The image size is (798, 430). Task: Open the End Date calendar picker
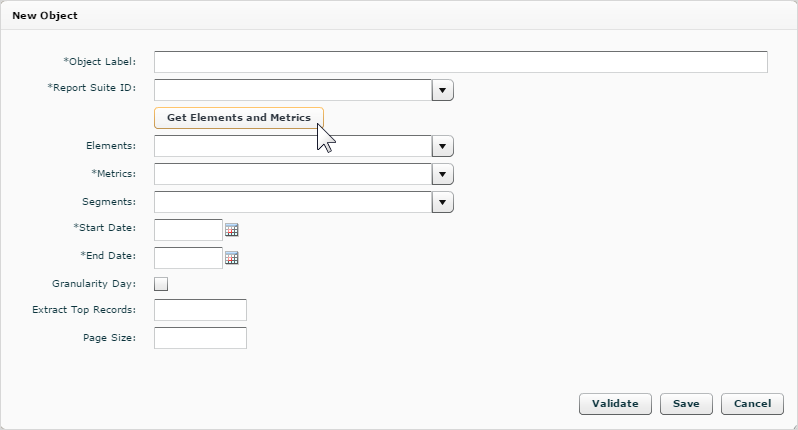(x=232, y=258)
